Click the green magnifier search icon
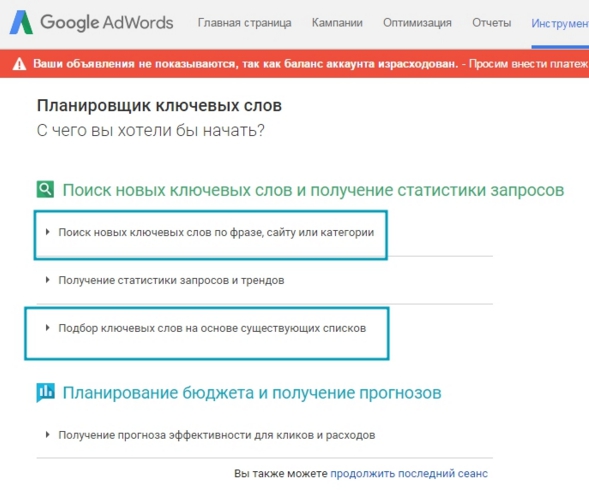The image size is (589, 491). tap(45, 189)
